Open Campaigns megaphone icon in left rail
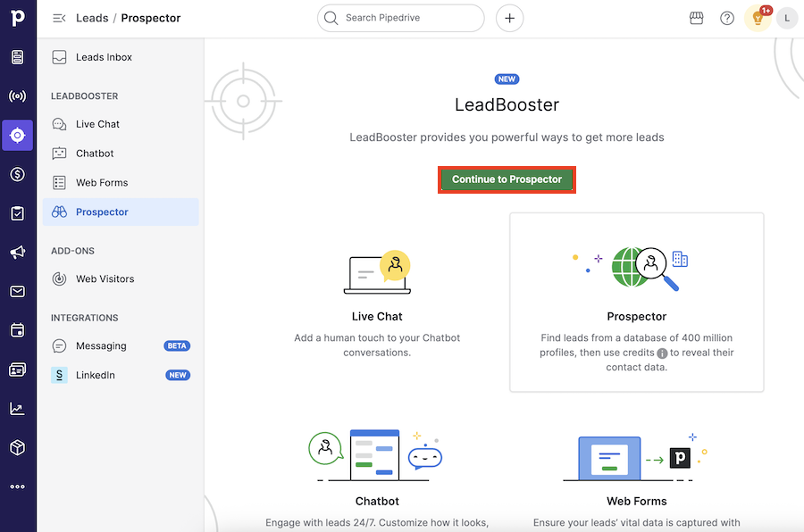The width and height of the screenshot is (804, 532). click(x=18, y=253)
